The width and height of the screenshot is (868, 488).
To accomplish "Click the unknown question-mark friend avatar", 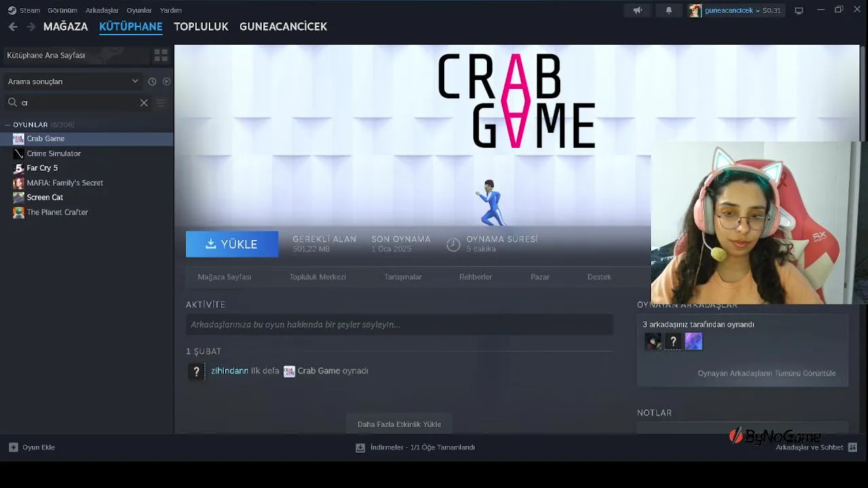I will click(x=673, y=342).
